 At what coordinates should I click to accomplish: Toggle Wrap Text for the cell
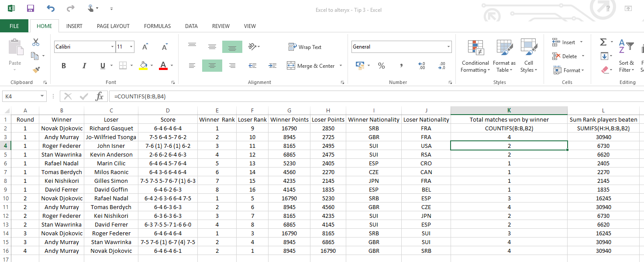click(x=305, y=47)
